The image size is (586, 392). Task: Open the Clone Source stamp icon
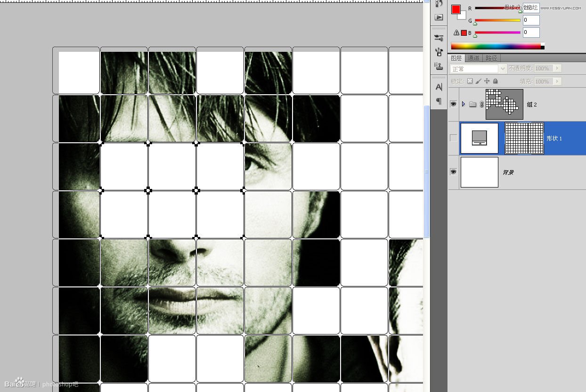point(439,66)
